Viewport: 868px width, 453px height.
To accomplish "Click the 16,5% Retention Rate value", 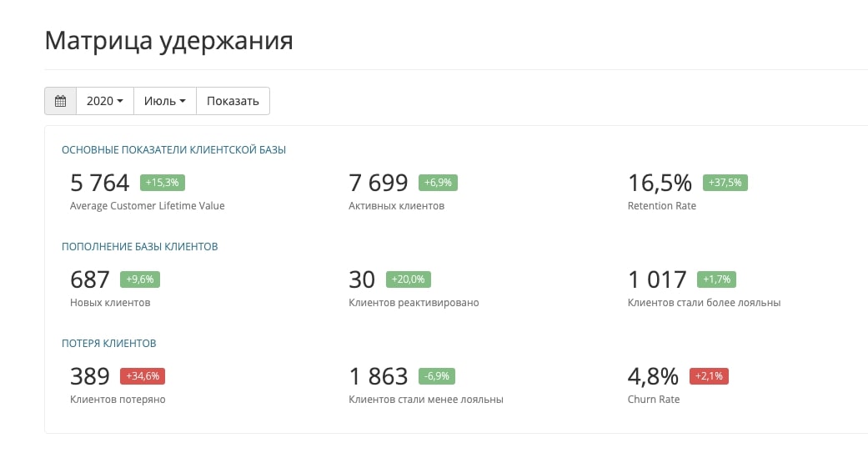I will (660, 183).
